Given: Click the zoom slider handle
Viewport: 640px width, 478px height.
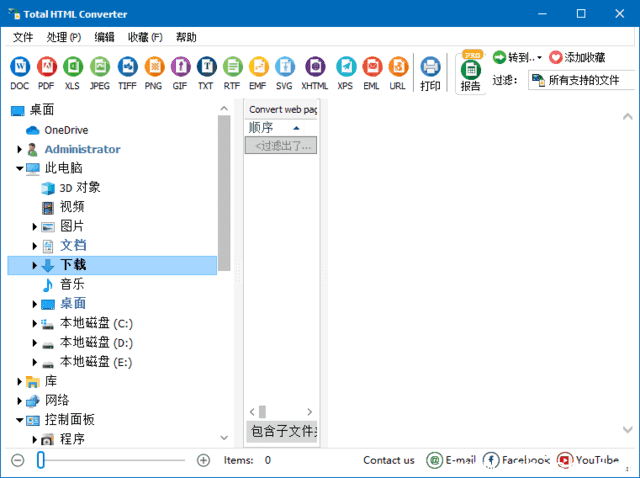Looking at the screenshot, I should (40, 460).
